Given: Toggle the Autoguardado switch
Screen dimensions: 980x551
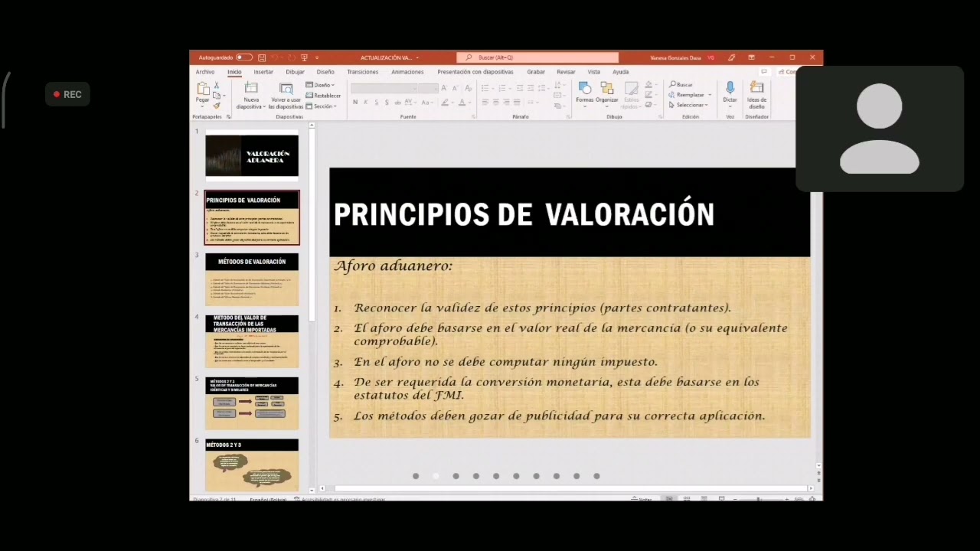Looking at the screenshot, I should [x=244, y=57].
